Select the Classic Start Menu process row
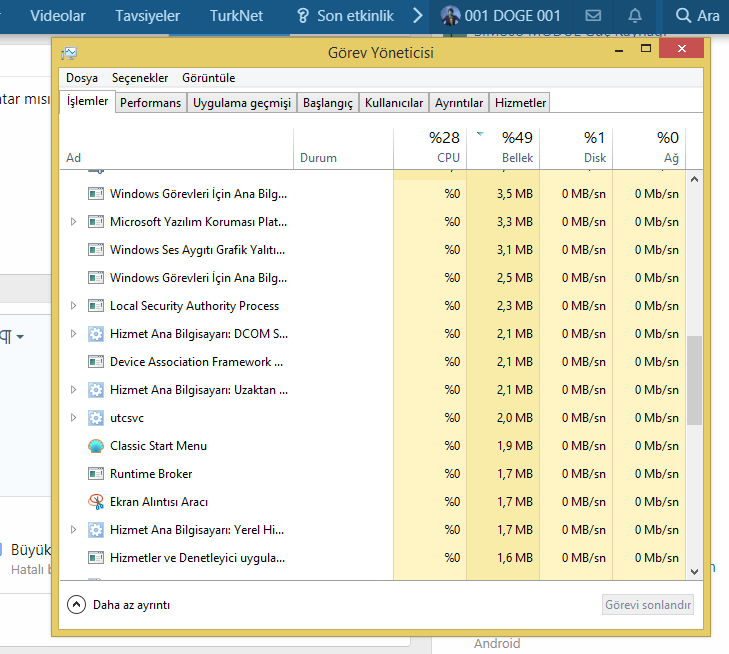This screenshot has width=729, height=654. tap(373, 446)
